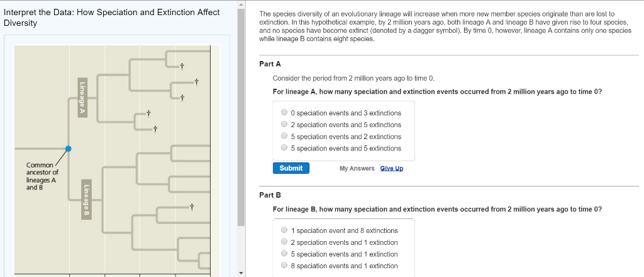This screenshot has width=644, height=277.
Task: Choose "8 speciation events and 1 extinction"
Action: click(x=284, y=266)
